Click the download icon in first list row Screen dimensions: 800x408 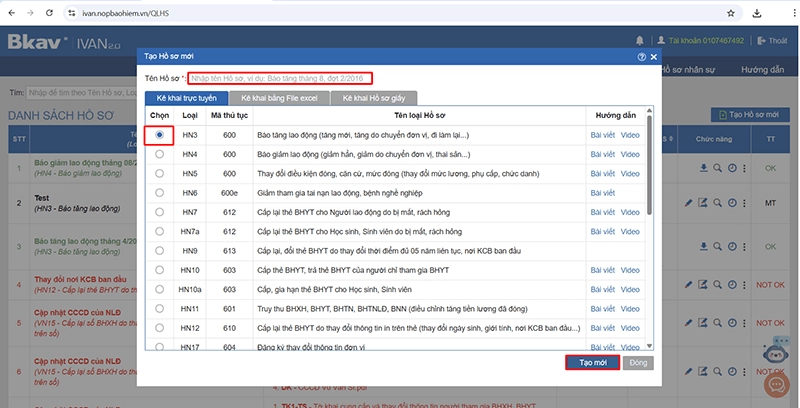pyautogui.click(x=690, y=167)
